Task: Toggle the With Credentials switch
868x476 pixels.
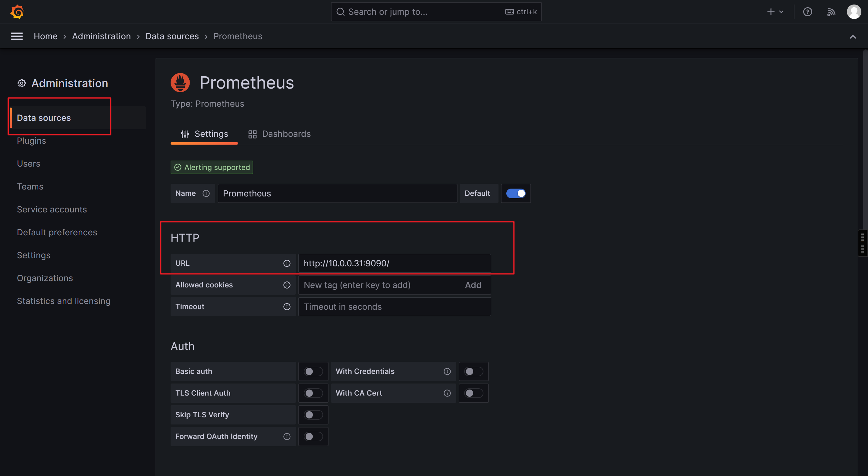Action: pos(473,371)
